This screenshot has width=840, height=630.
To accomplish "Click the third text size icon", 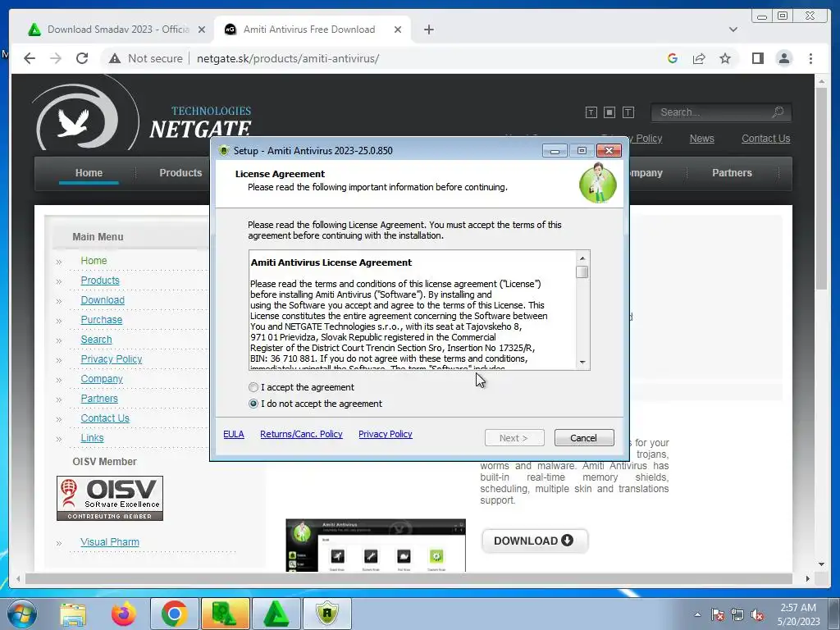I will (x=628, y=112).
